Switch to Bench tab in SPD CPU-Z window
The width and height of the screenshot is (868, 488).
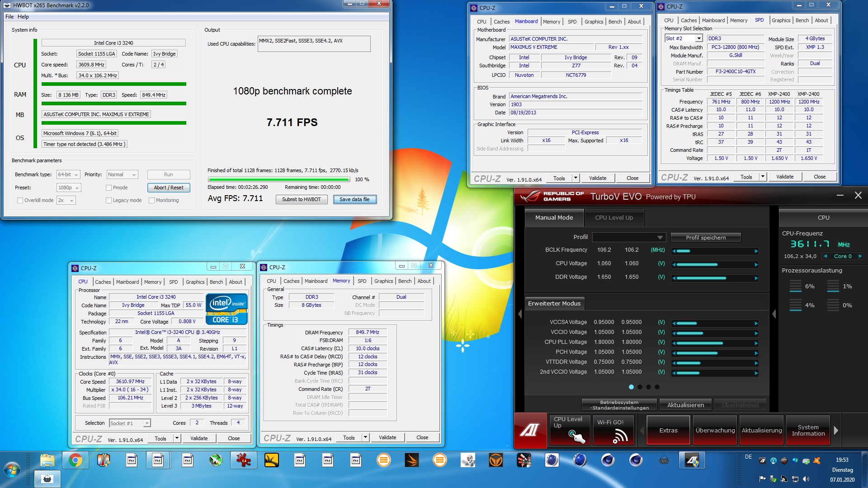tap(802, 20)
